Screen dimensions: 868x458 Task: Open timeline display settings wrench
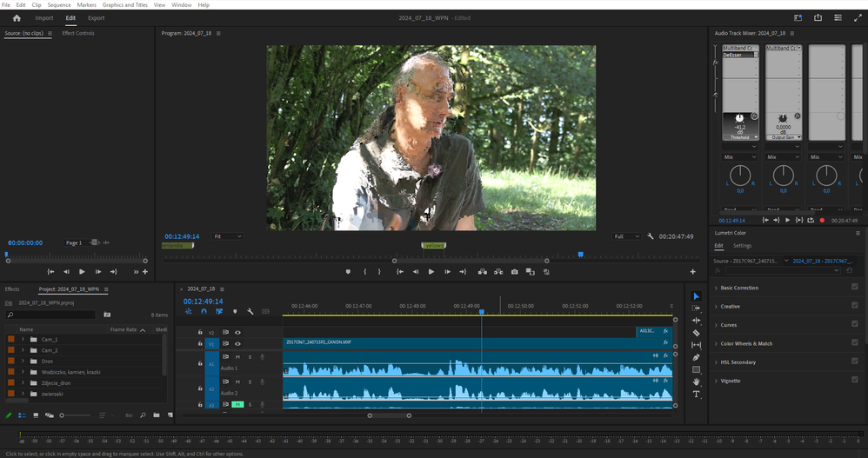point(250,311)
